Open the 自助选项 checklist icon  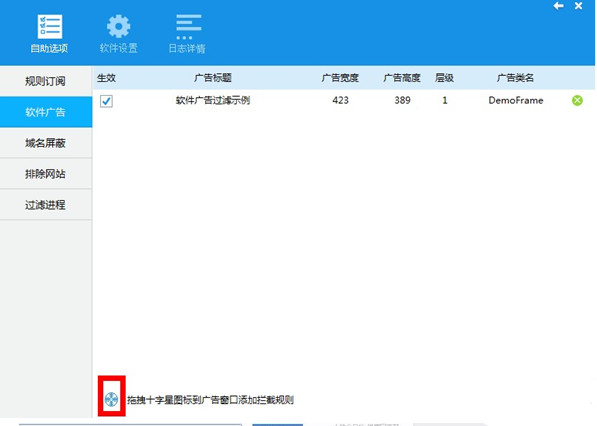pos(49,27)
